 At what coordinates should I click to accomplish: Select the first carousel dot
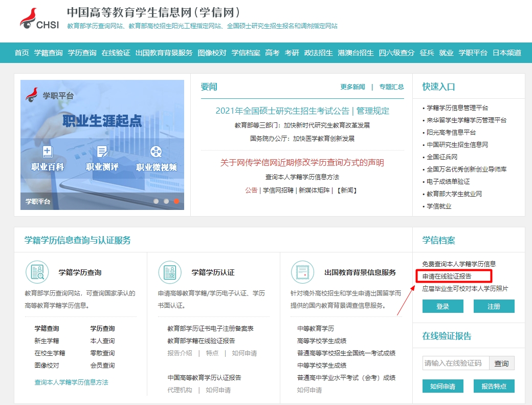(156, 201)
